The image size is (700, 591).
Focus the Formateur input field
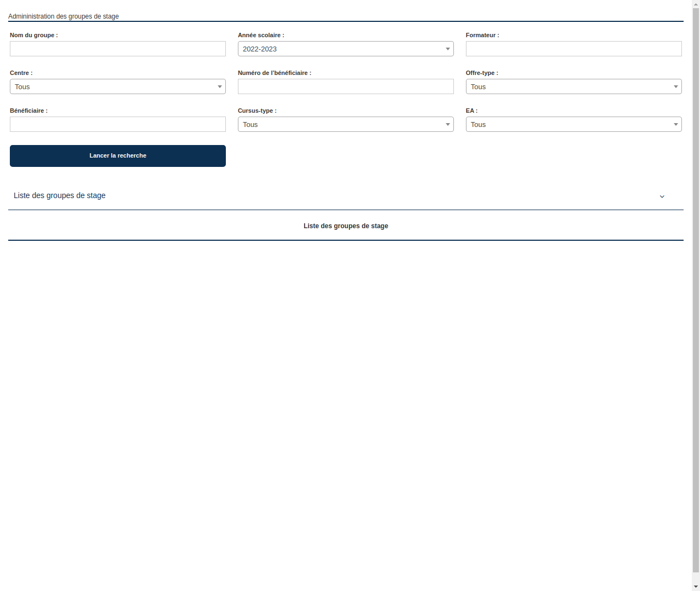[574, 49]
